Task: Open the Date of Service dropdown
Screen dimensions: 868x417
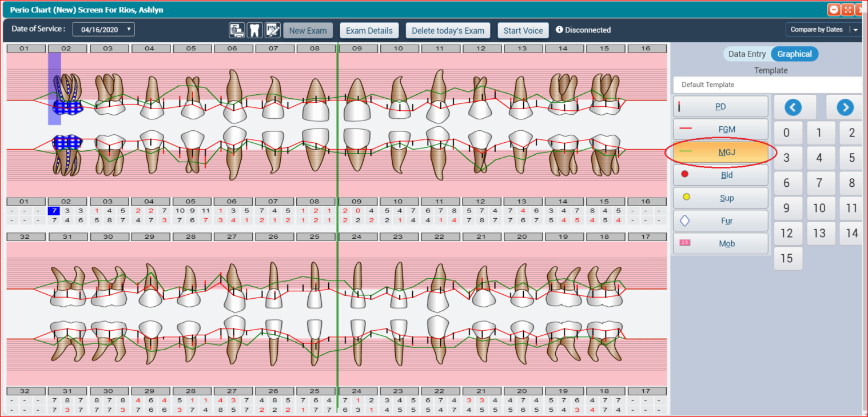Action: coord(103,30)
